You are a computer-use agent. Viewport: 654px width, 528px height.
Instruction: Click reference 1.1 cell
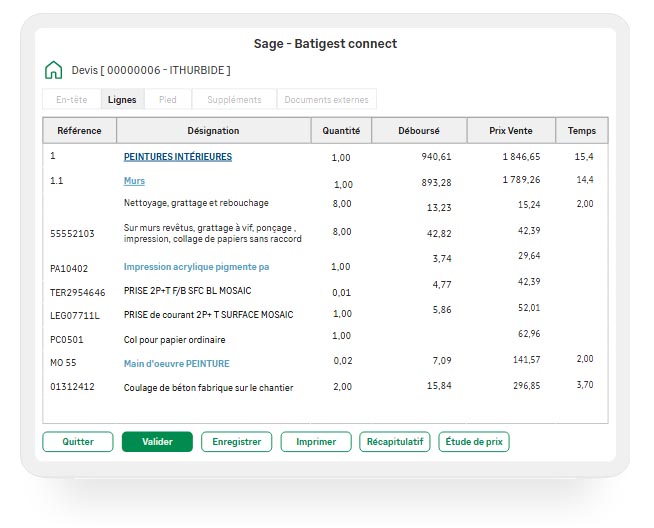click(x=56, y=181)
